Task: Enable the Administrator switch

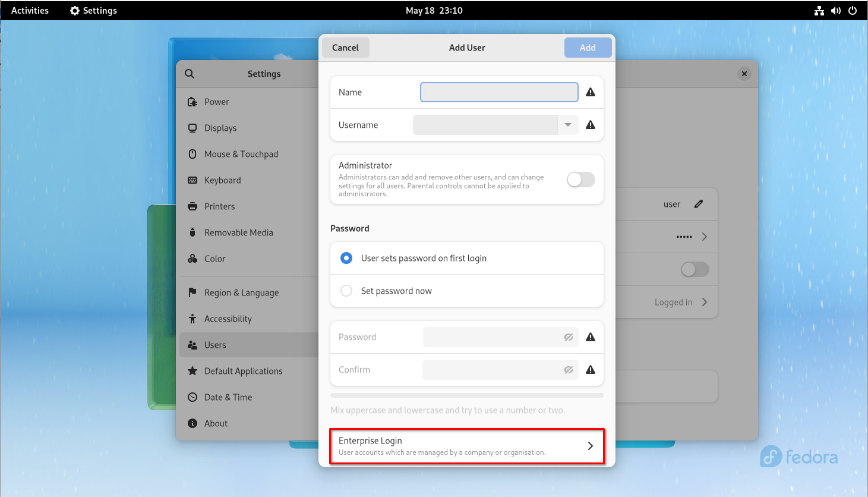Action: 580,180
